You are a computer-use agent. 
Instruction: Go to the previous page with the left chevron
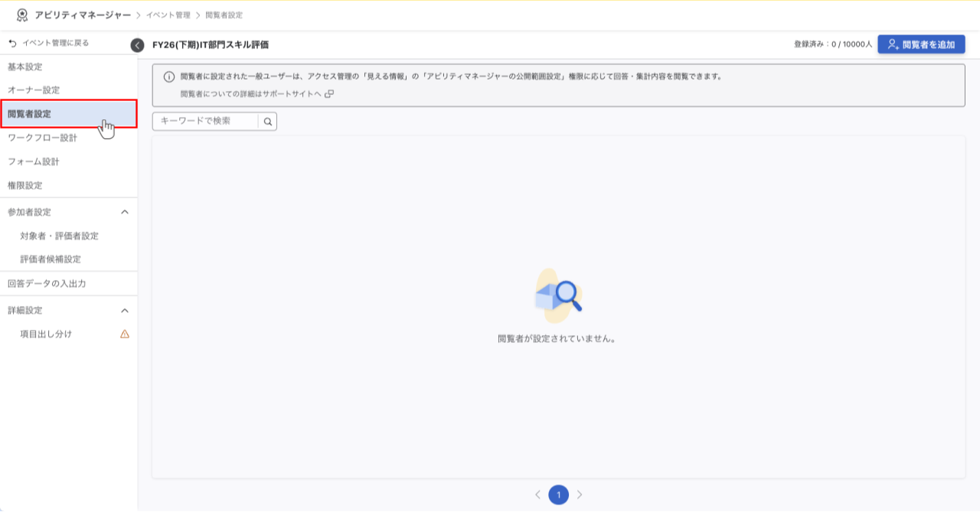[538, 494]
